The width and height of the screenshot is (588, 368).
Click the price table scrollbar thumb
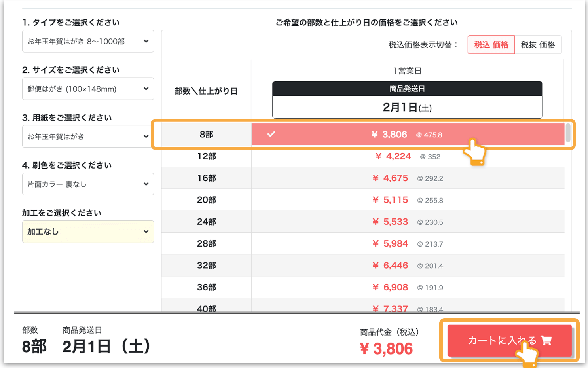pos(568,133)
